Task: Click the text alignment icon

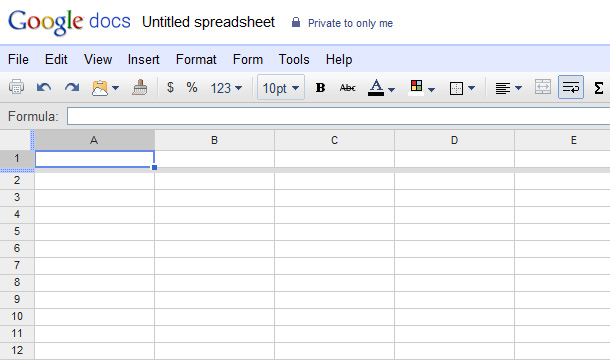Action: pos(503,88)
